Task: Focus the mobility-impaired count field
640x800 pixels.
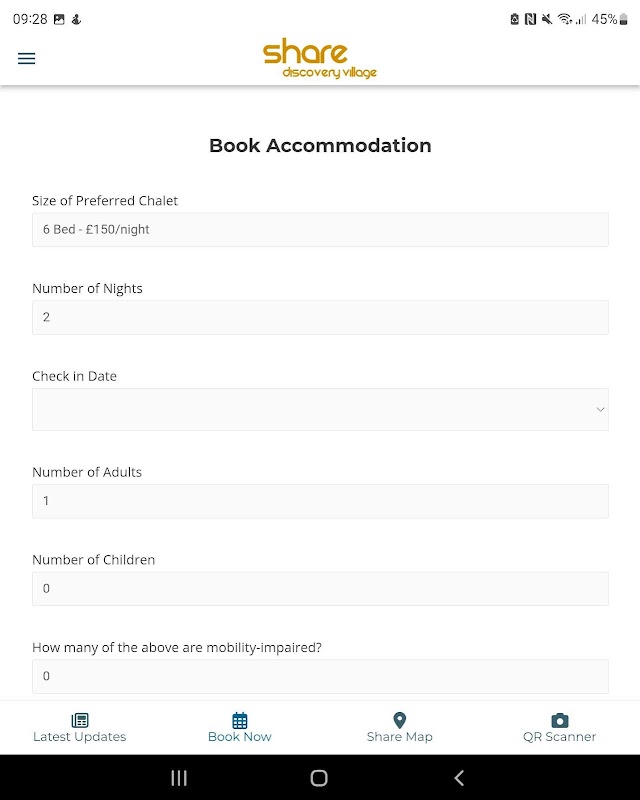Action: click(x=320, y=676)
